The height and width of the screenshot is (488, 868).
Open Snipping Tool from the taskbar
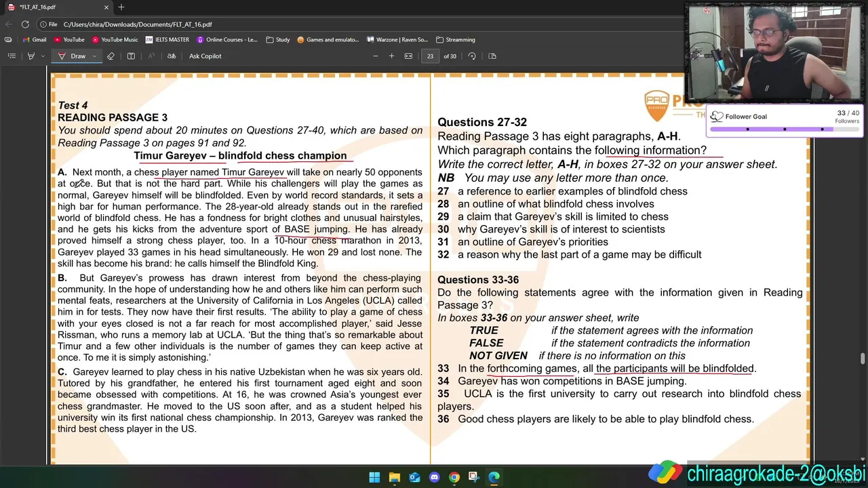473,477
